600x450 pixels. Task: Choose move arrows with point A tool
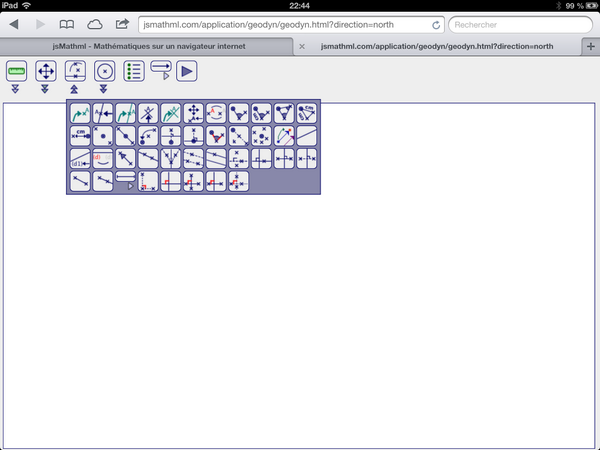(x=193, y=113)
